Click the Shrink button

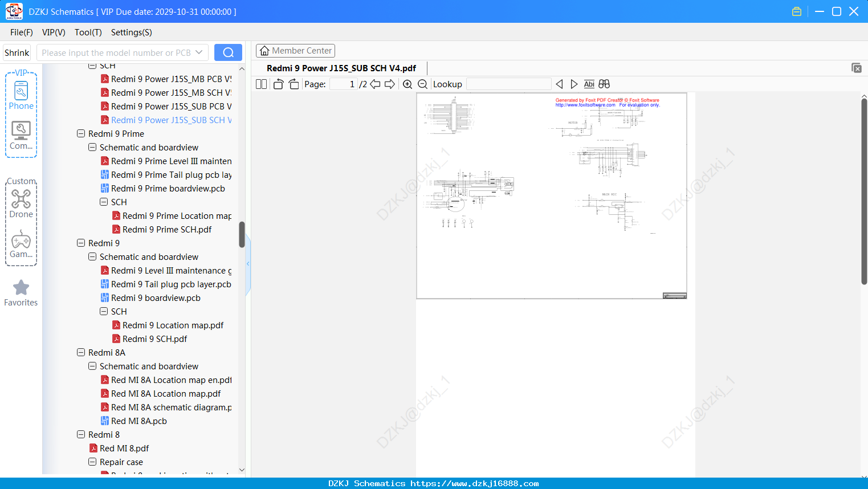point(17,52)
